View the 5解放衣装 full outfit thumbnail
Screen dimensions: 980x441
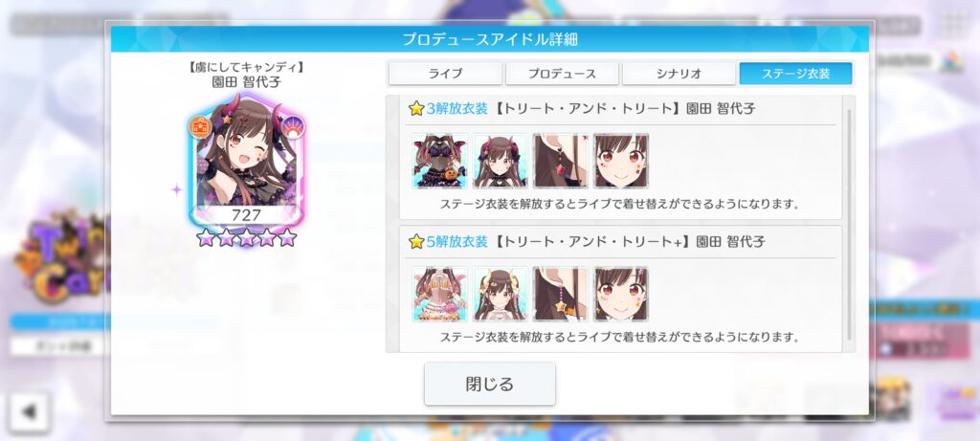click(x=440, y=295)
